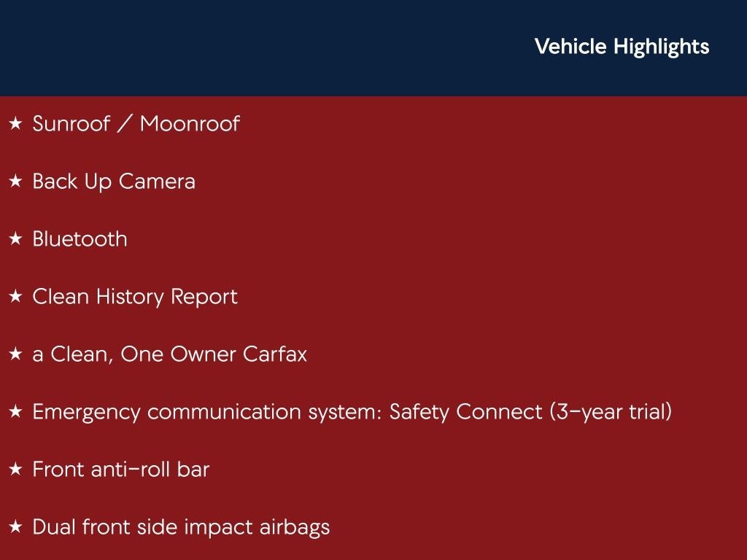747x560 pixels.
Task: Select the Sunroof / Moonroof text
Action: tap(136, 124)
